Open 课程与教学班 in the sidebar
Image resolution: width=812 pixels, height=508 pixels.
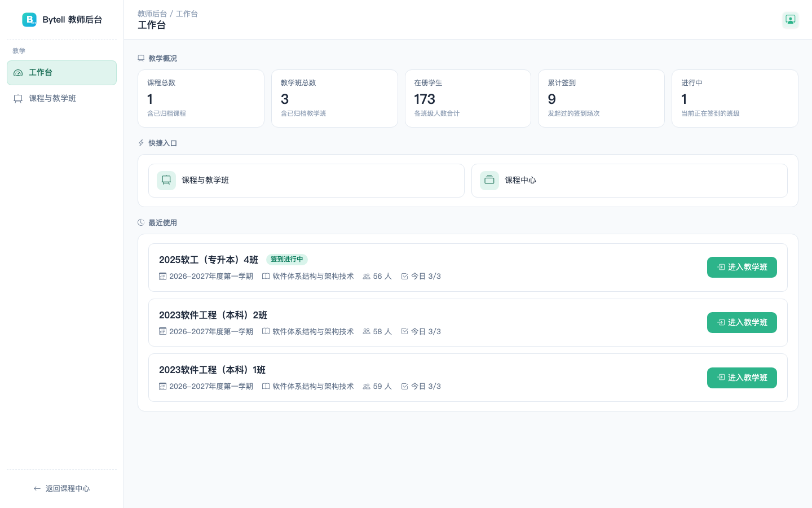coord(61,98)
